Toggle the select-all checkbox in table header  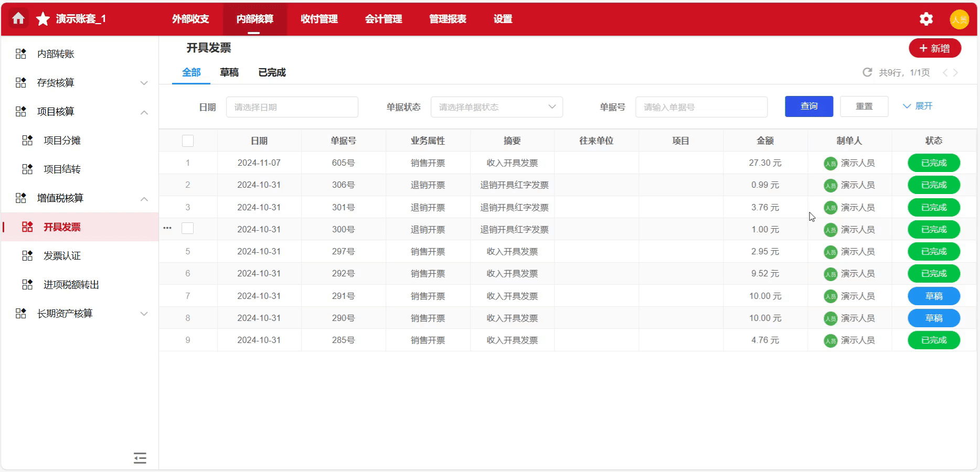pyautogui.click(x=188, y=141)
